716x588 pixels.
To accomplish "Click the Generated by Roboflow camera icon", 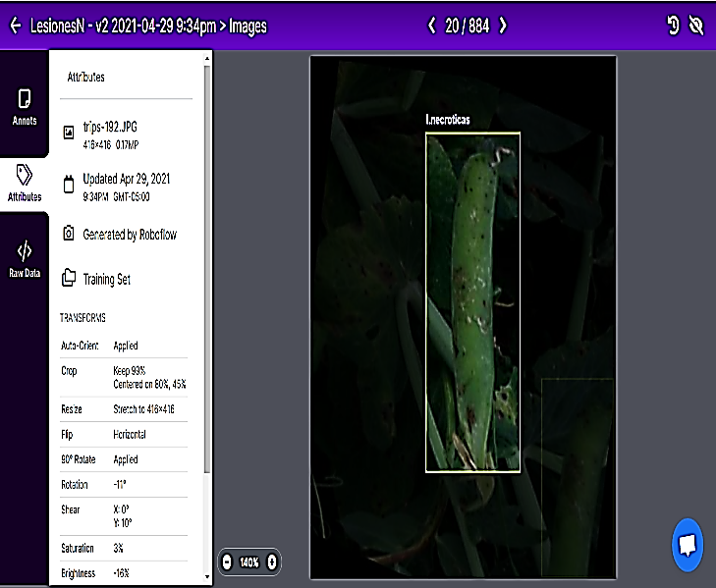I will click(x=68, y=235).
